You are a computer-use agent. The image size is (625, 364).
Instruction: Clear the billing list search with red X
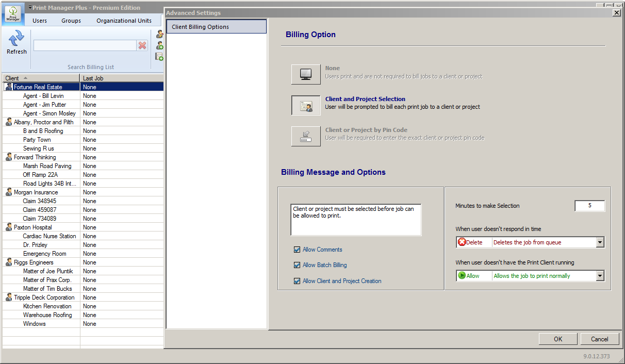(x=142, y=45)
